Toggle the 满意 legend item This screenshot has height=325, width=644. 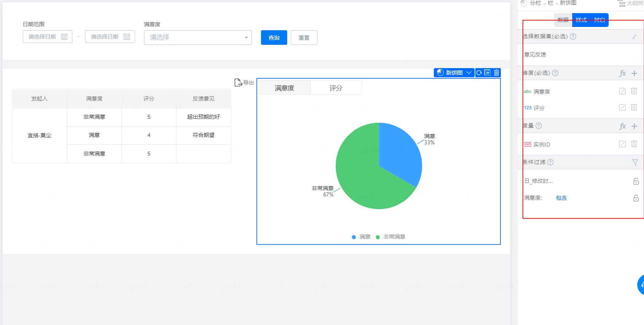coord(361,237)
